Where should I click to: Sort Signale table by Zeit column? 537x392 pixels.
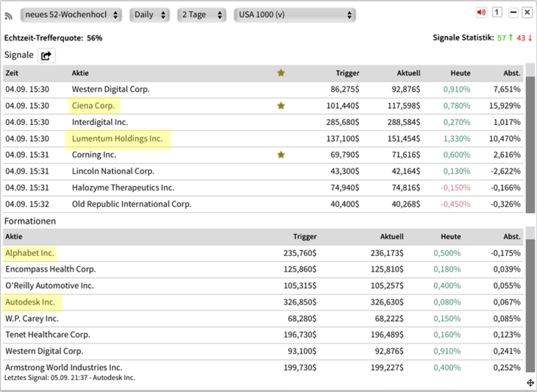(x=12, y=73)
